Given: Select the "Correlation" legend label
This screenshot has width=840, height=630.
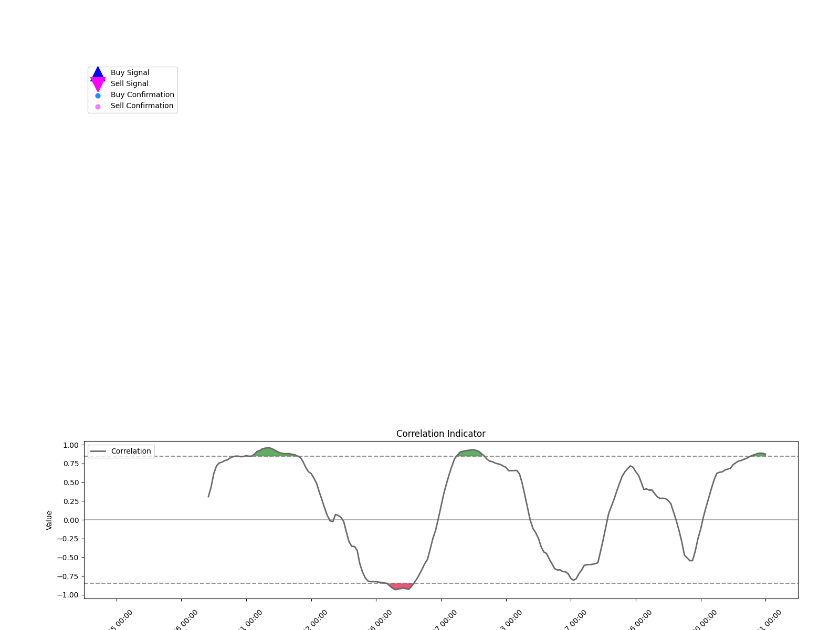Looking at the screenshot, I should (x=131, y=451).
